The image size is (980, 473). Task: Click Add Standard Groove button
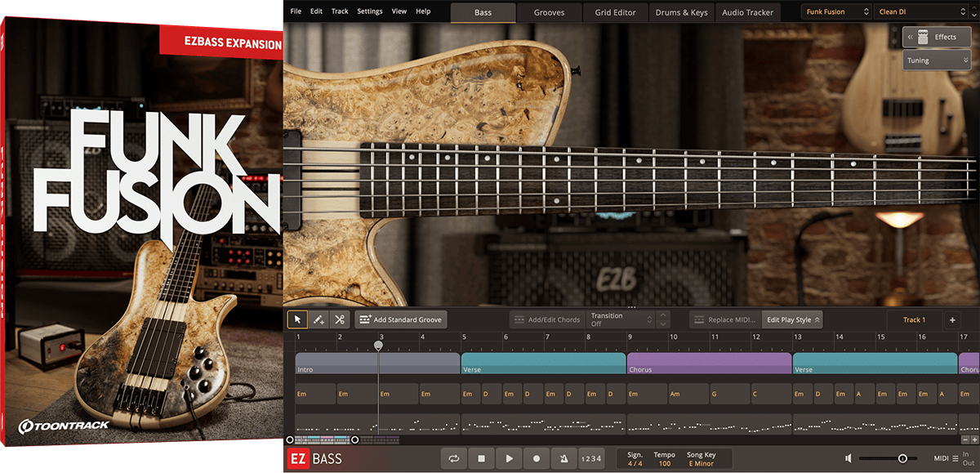pos(399,319)
